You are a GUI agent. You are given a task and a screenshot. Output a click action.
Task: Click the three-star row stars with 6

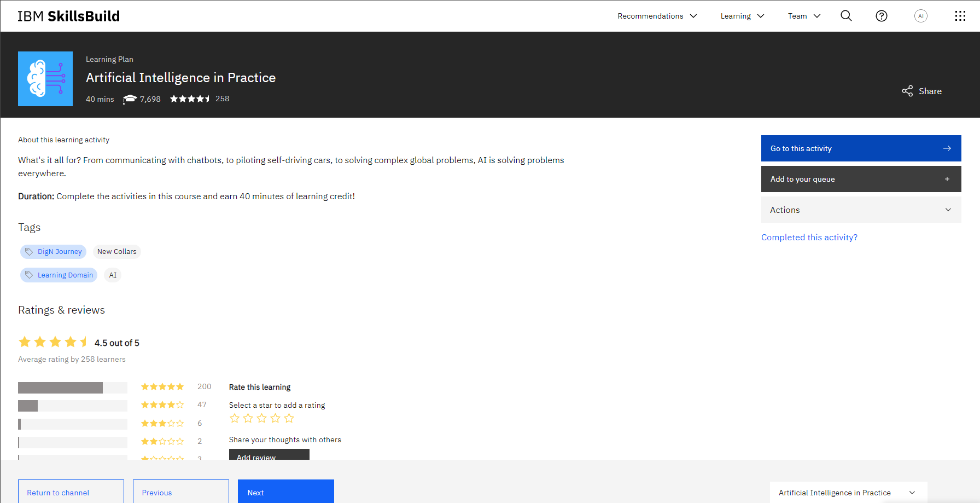pos(162,424)
